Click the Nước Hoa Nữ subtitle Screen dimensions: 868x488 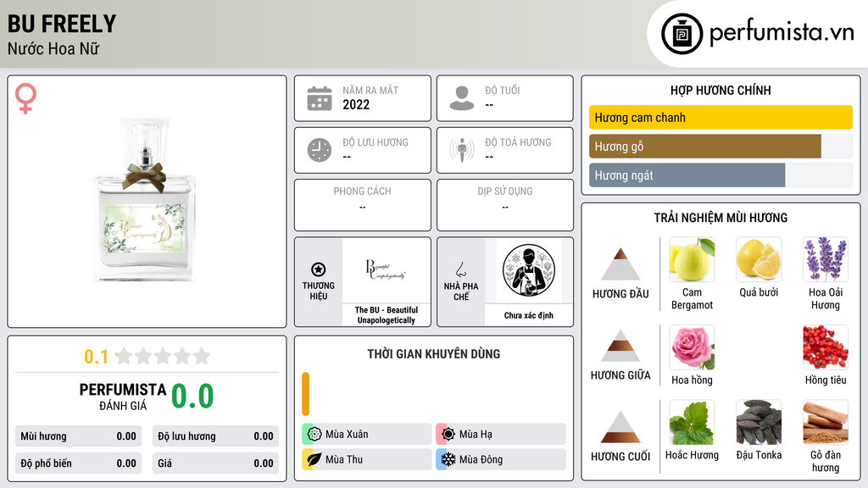point(53,48)
